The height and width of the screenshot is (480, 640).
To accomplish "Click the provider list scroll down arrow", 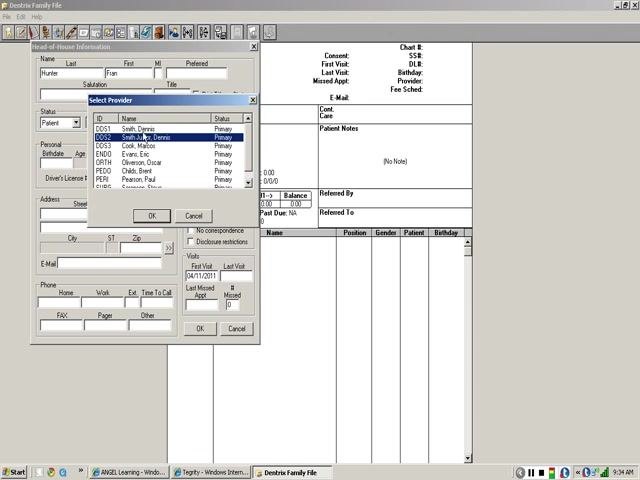I will point(248,182).
